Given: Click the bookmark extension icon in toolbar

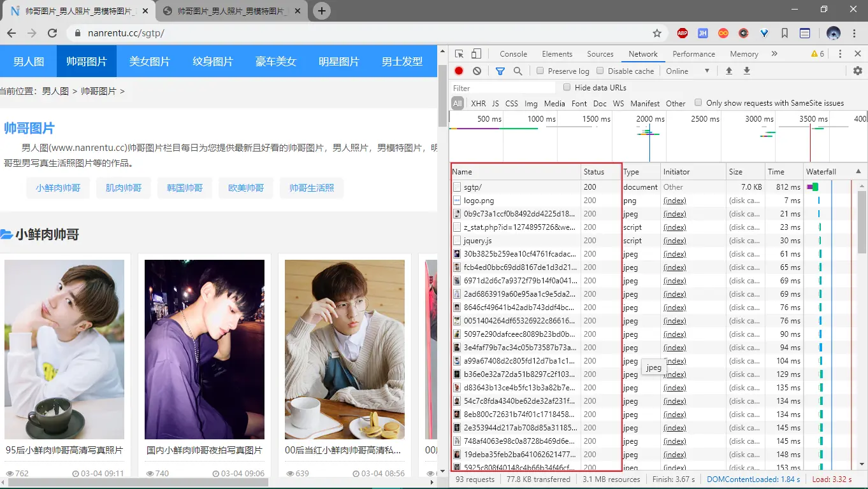Looking at the screenshot, I should coord(785,33).
